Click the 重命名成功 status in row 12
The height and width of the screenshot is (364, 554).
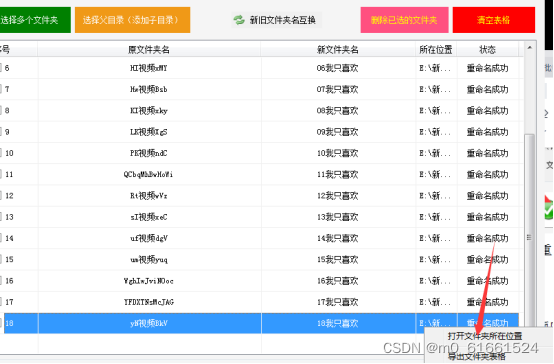(x=488, y=195)
